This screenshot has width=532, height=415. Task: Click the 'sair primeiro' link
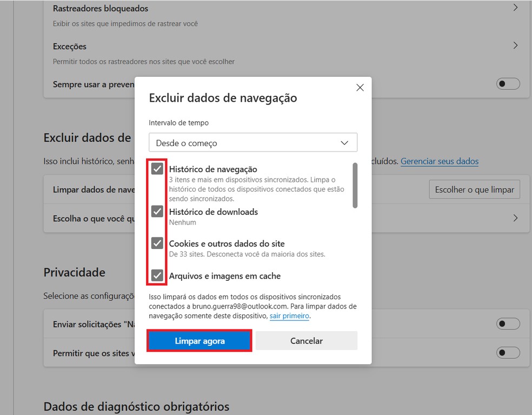pos(289,315)
